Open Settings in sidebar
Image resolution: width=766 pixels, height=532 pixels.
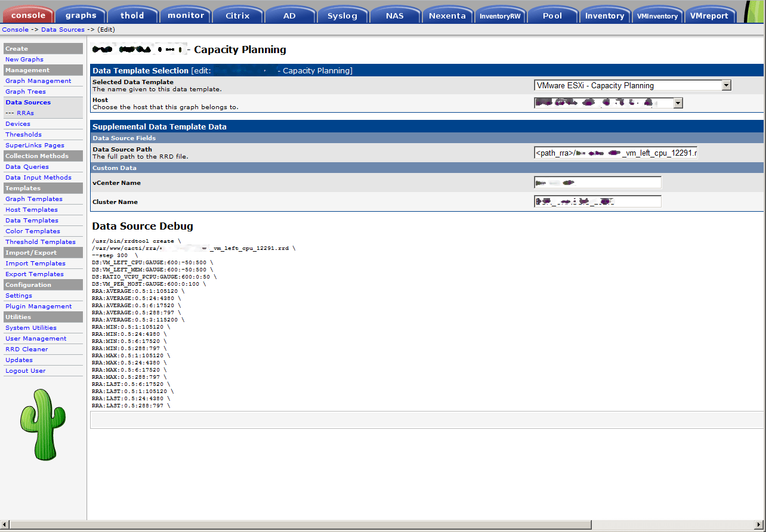18,295
